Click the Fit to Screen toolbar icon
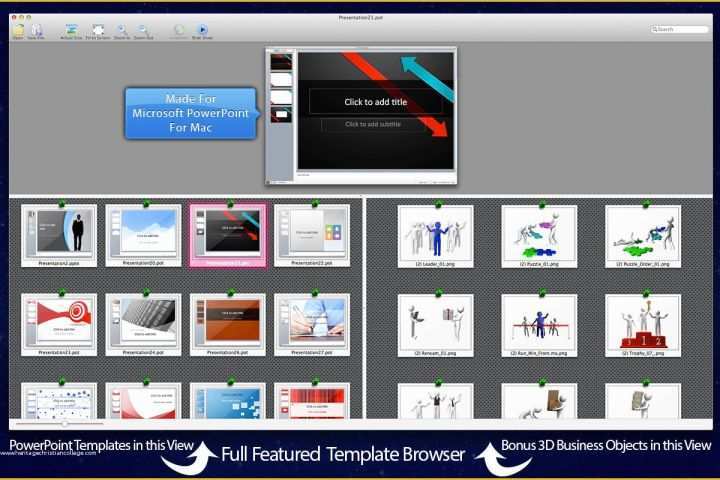 click(x=98, y=30)
